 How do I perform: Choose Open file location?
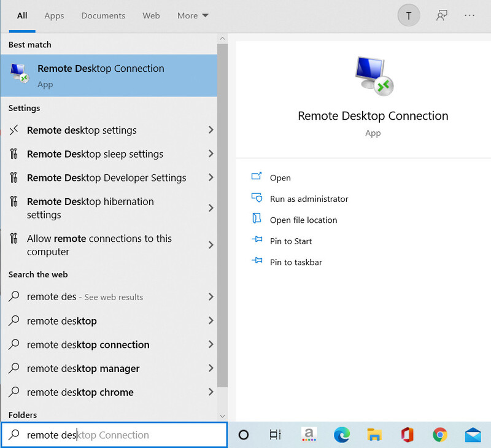click(x=303, y=220)
